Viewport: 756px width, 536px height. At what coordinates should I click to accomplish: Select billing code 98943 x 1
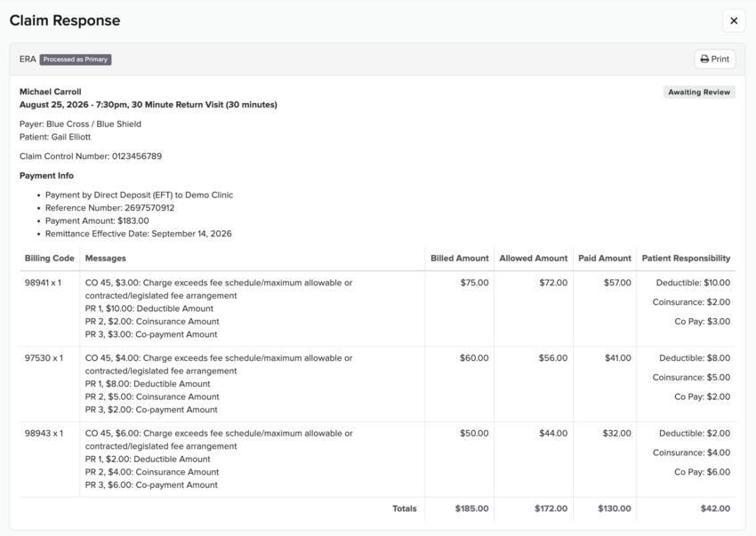(x=44, y=433)
